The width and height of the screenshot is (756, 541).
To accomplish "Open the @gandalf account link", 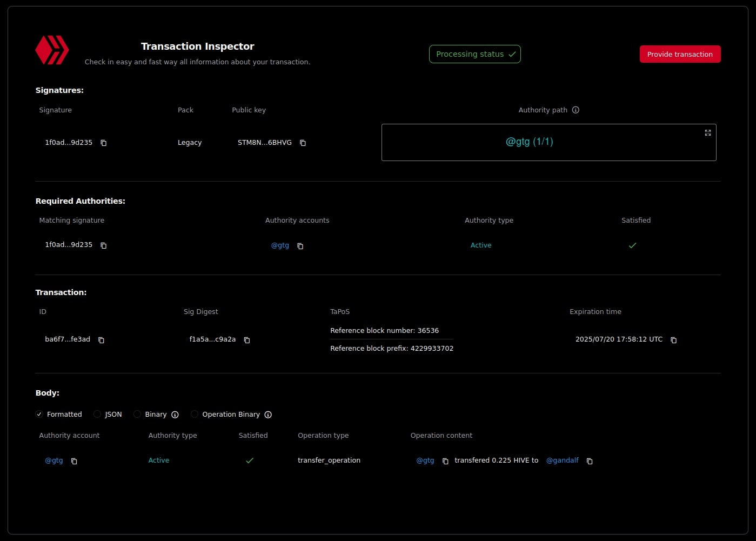I will click(563, 460).
